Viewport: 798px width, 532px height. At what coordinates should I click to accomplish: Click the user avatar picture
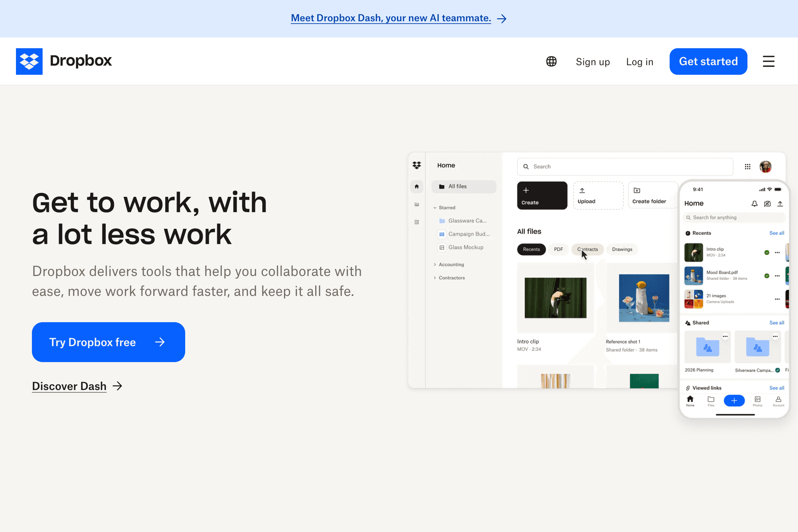coord(765,166)
